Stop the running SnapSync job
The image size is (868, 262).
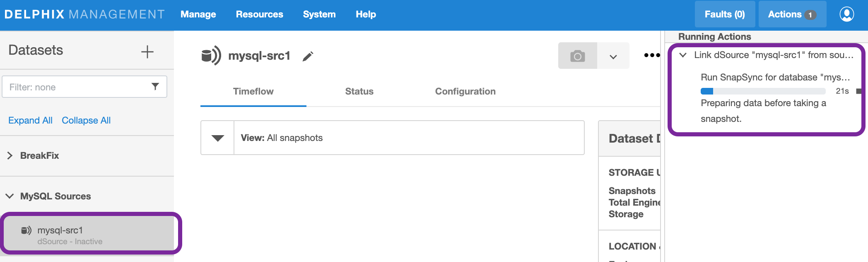click(x=858, y=91)
